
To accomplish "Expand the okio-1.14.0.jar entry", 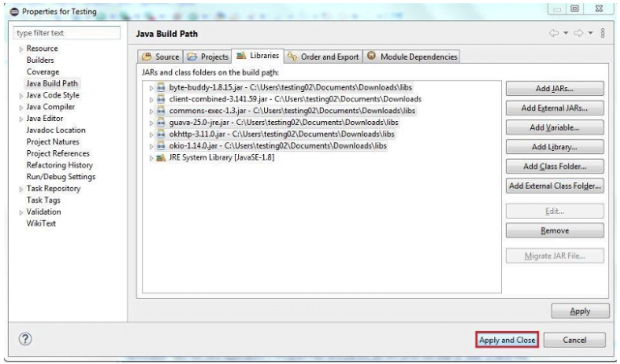I will point(151,147).
